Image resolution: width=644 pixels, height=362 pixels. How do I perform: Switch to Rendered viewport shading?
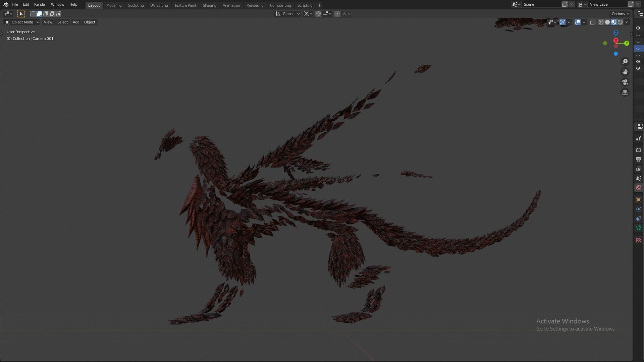click(620, 22)
